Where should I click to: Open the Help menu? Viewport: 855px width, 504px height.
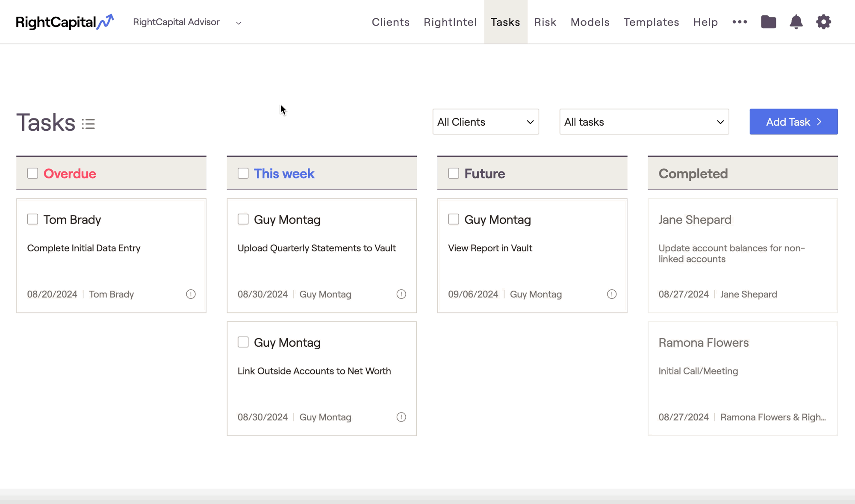tap(705, 22)
